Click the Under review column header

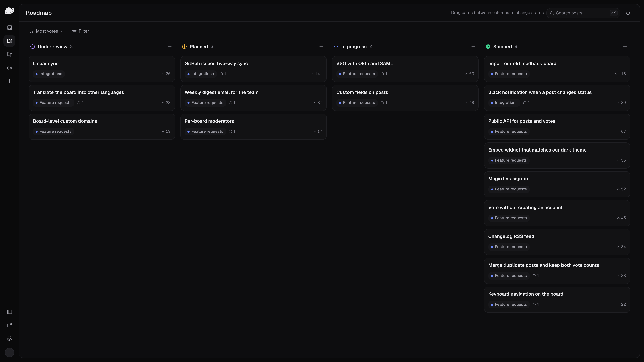click(x=52, y=47)
